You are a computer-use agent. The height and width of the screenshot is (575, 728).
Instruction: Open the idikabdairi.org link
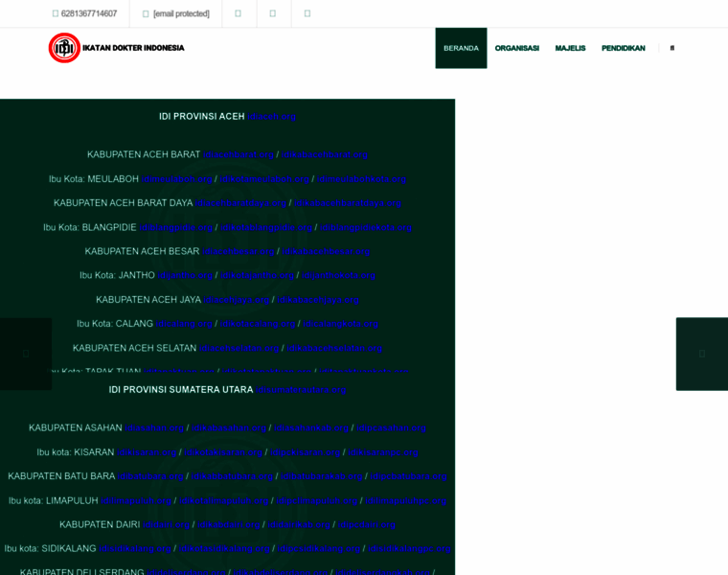[x=228, y=525]
